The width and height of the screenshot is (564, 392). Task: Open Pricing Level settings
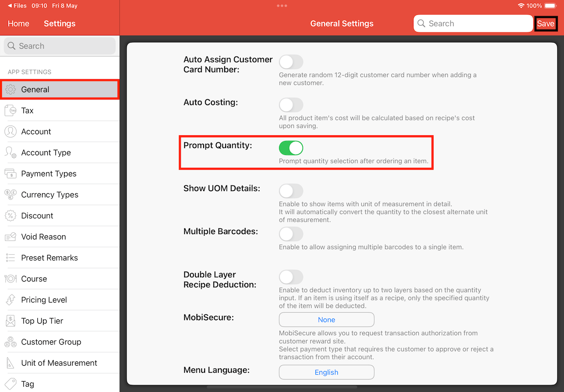coord(60,300)
